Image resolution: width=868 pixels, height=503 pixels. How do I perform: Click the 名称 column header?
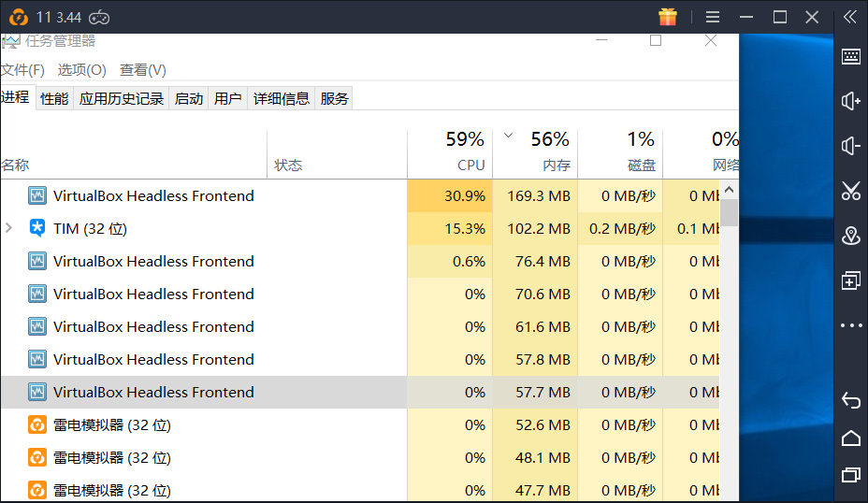[16, 165]
